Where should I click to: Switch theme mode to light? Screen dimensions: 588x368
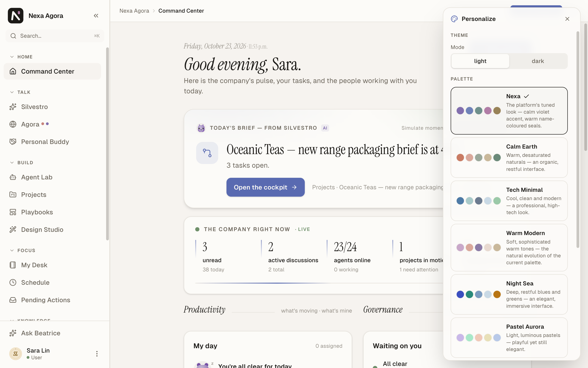coord(480,61)
